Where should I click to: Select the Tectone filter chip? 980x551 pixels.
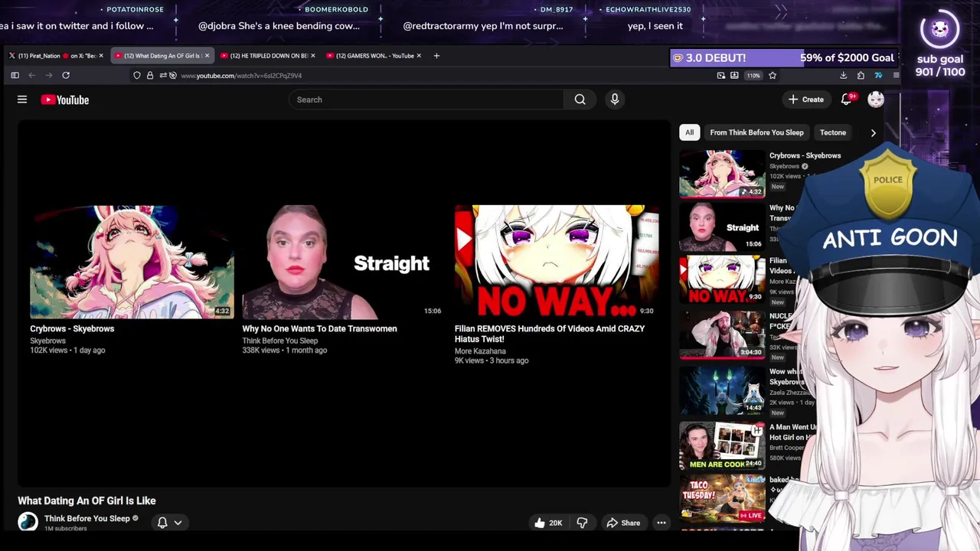coord(833,132)
